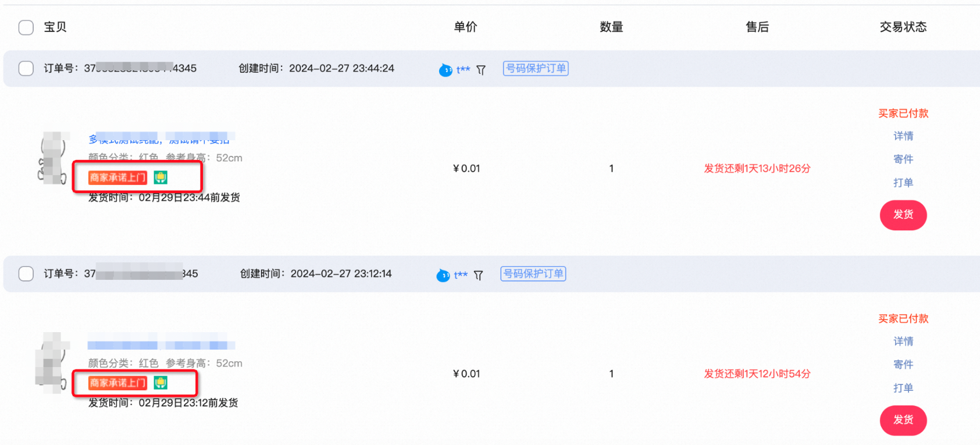Click the flag icon beside first order buyer
Image resolution: width=980 pixels, height=445 pixels.
click(481, 70)
